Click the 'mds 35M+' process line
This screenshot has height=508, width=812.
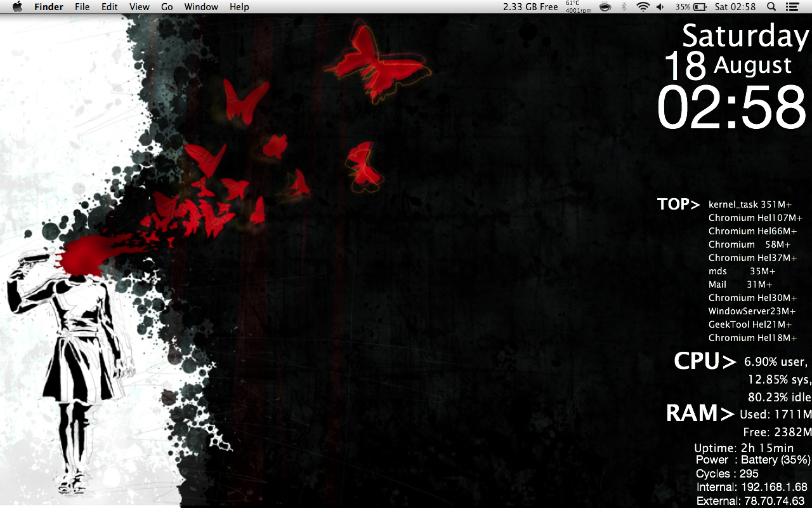742,271
